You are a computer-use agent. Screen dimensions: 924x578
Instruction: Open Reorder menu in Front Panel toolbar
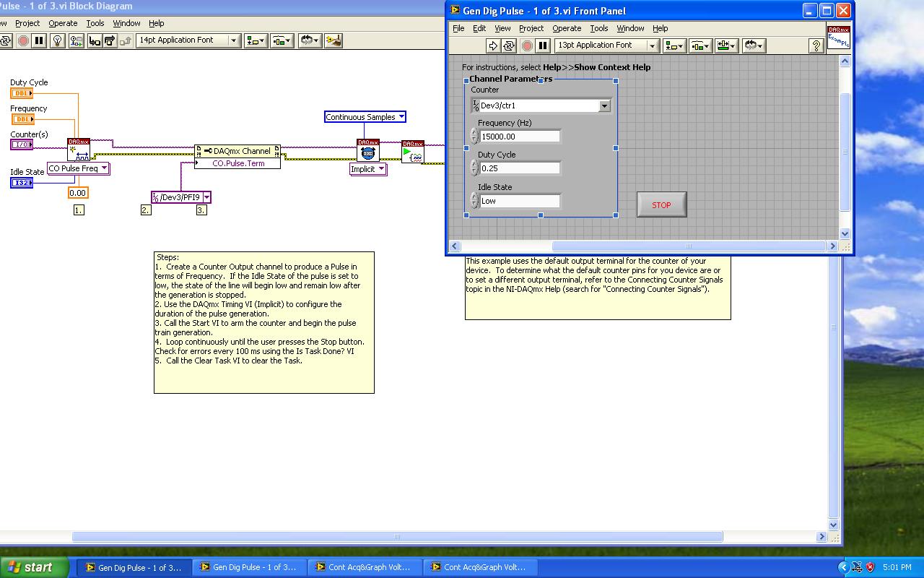point(754,46)
